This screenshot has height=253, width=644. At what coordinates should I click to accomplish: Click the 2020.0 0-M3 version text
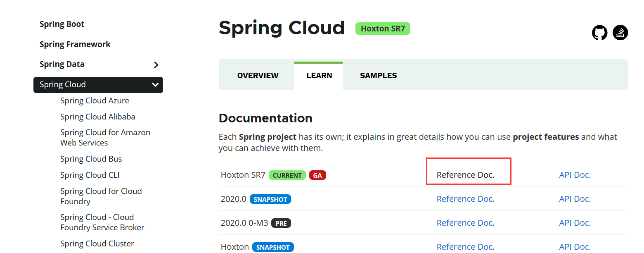coord(244,223)
